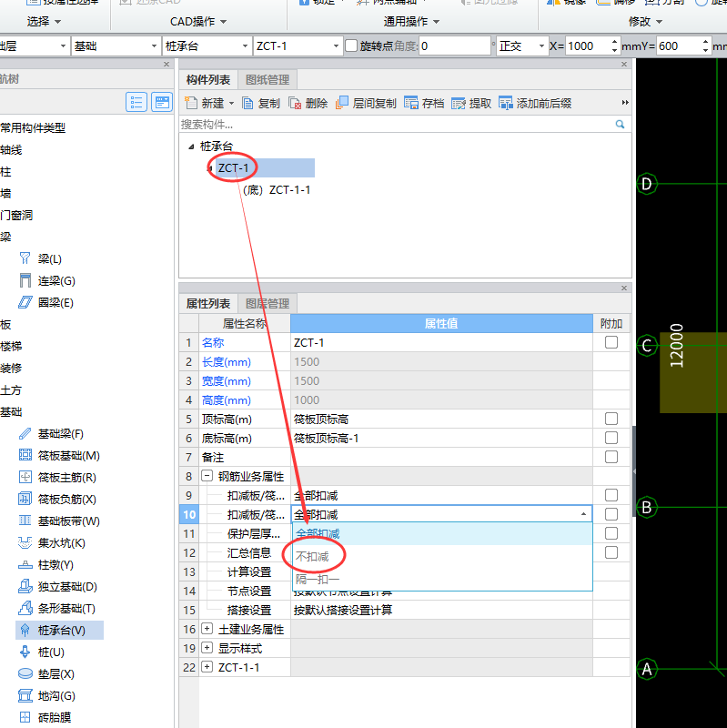Increase the Y offset stepper
This screenshot has height=728, width=727.
click(x=705, y=42)
